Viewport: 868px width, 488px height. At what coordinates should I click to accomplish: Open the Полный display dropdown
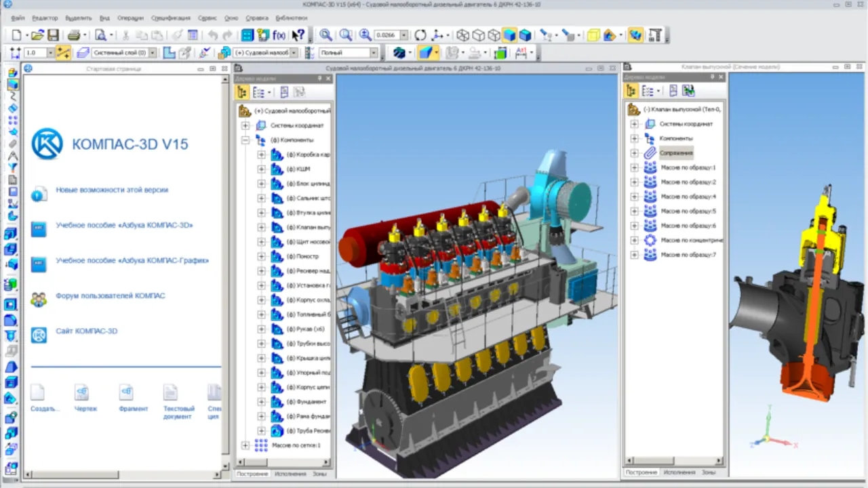pos(374,52)
